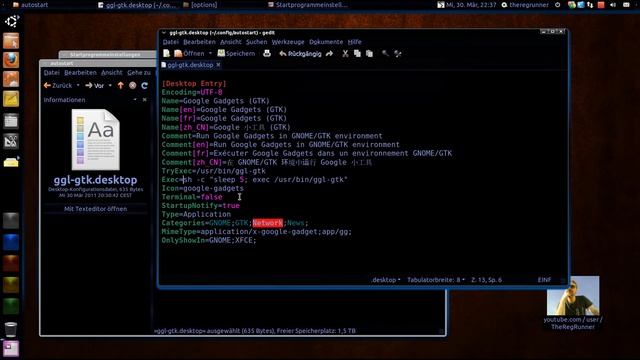Click the Terminal=false line
Viewport: 640px width, 360px height.
tap(192, 197)
